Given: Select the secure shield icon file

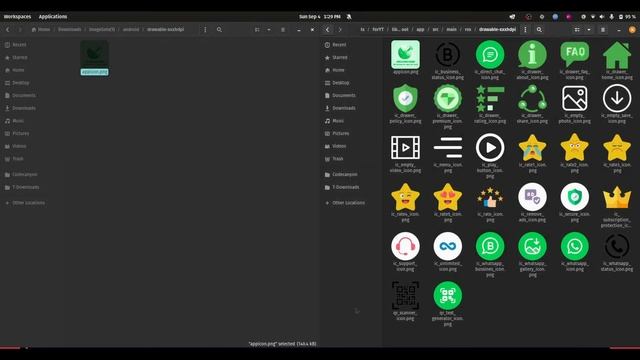Looking at the screenshot, I should click(x=575, y=197).
